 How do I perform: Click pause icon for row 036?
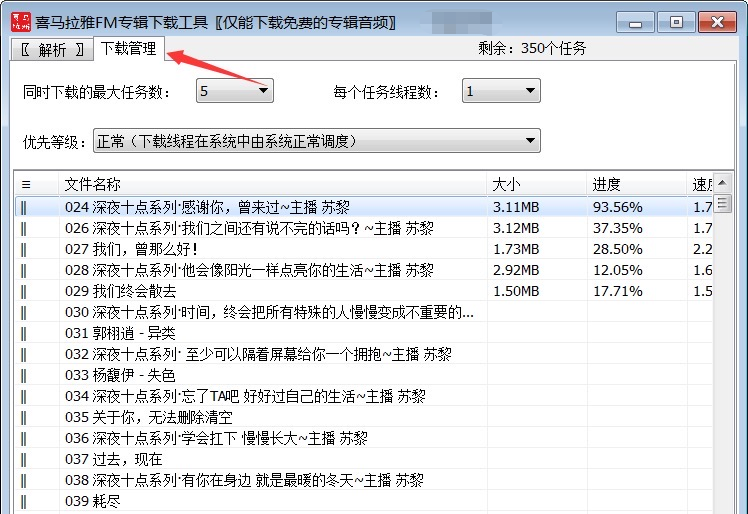tap(24, 439)
